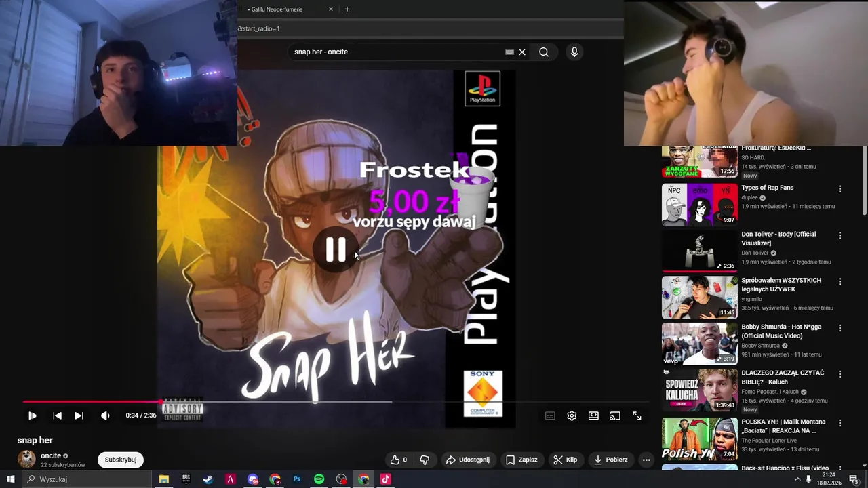Show hidden system tray icons
Viewport: 868px width, 488px height.
click(x=797, y=479)
